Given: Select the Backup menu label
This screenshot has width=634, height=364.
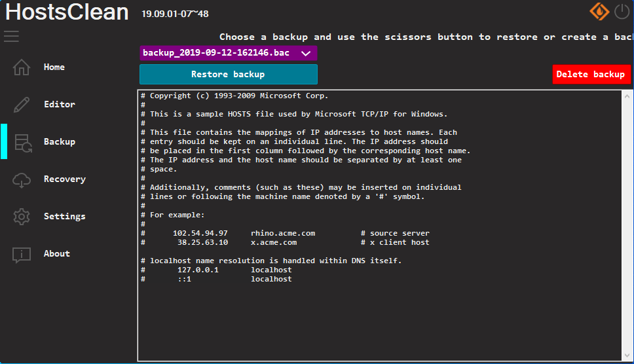Looking at the screenshot, I should pyautogui.click(x=60, y=142).
